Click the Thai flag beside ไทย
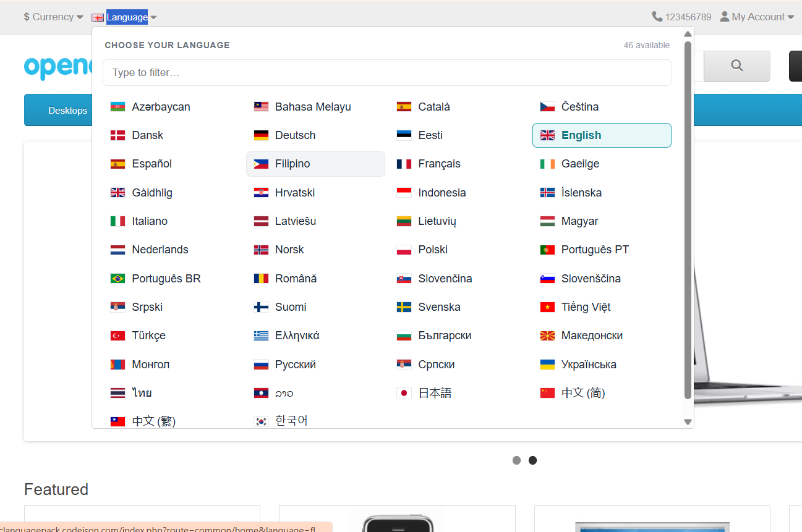The width and height of the screenshot is (802, 532). (x=117, y=392)
